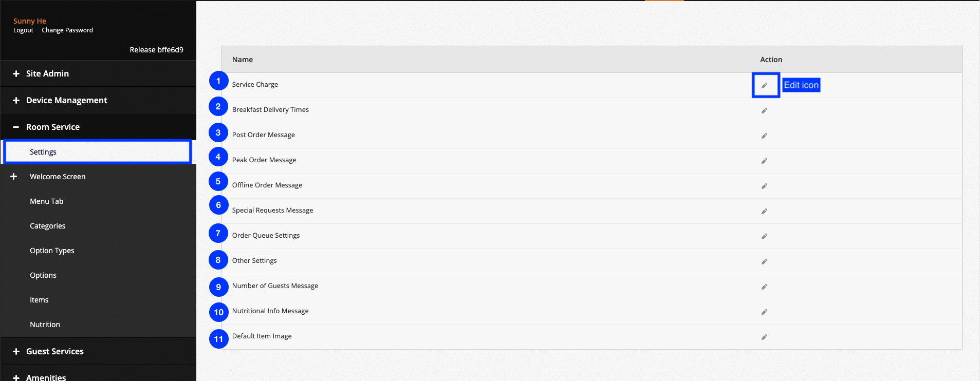
Task: Collapse the Room Service section
Action: click(x=52, y=127)
